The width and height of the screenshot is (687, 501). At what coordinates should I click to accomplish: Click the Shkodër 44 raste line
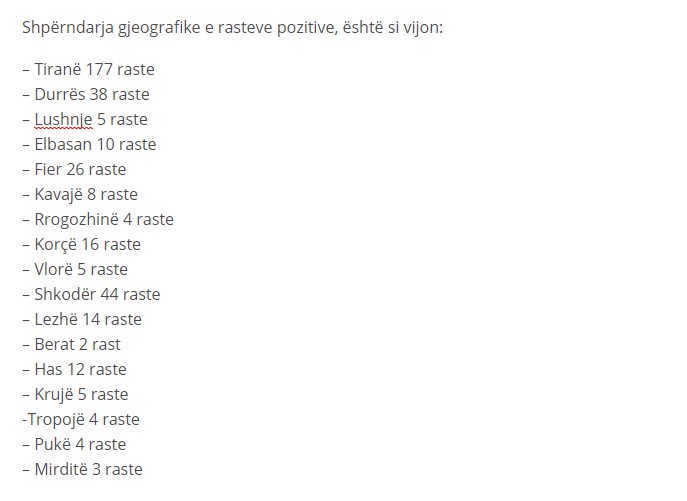click(x=91, y=294)
